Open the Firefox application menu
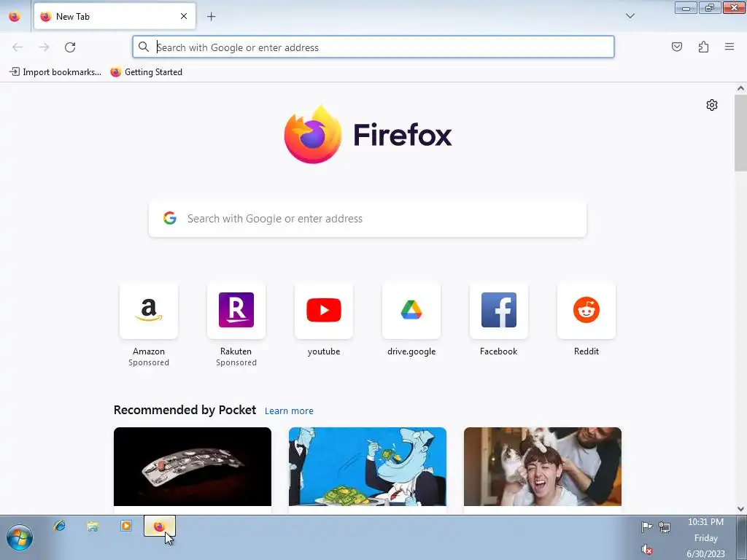Screen dimensions: 747x560 tap(729, 47)
